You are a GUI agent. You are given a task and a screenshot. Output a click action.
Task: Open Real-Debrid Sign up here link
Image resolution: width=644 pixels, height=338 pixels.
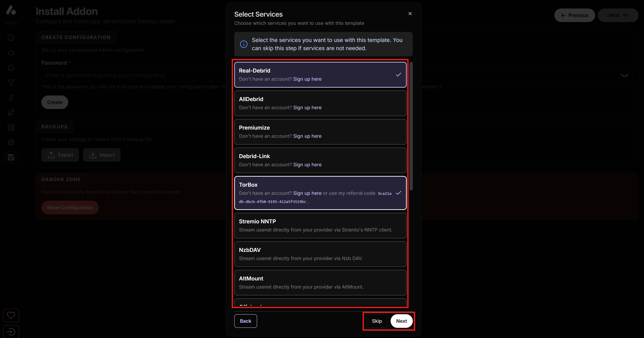[307, 79]
